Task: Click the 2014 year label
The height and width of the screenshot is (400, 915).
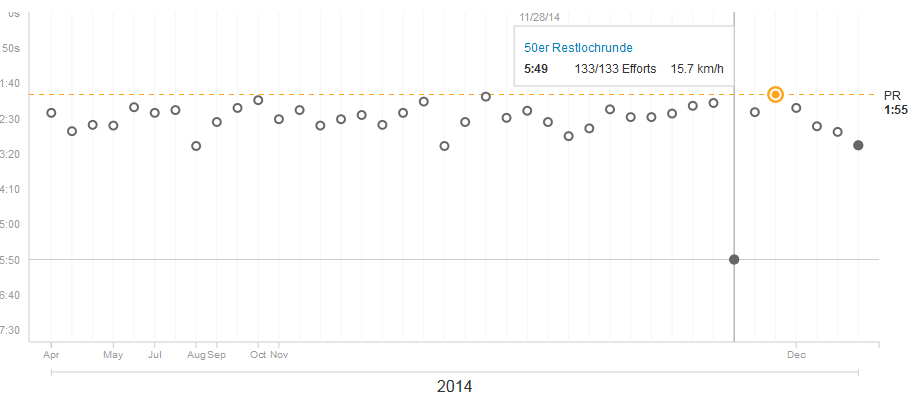Action: [x=455, y=386]
